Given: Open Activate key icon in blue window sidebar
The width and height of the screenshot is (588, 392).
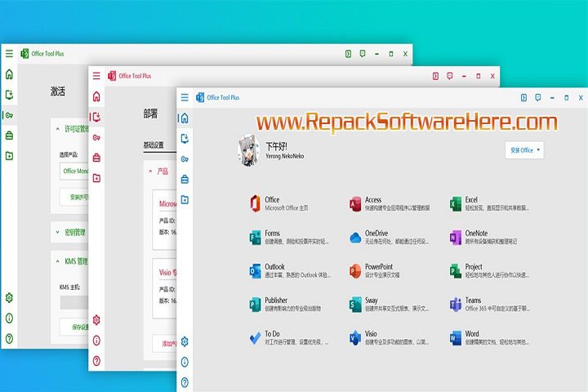Looking at the screenshot, I should point(185,159).
